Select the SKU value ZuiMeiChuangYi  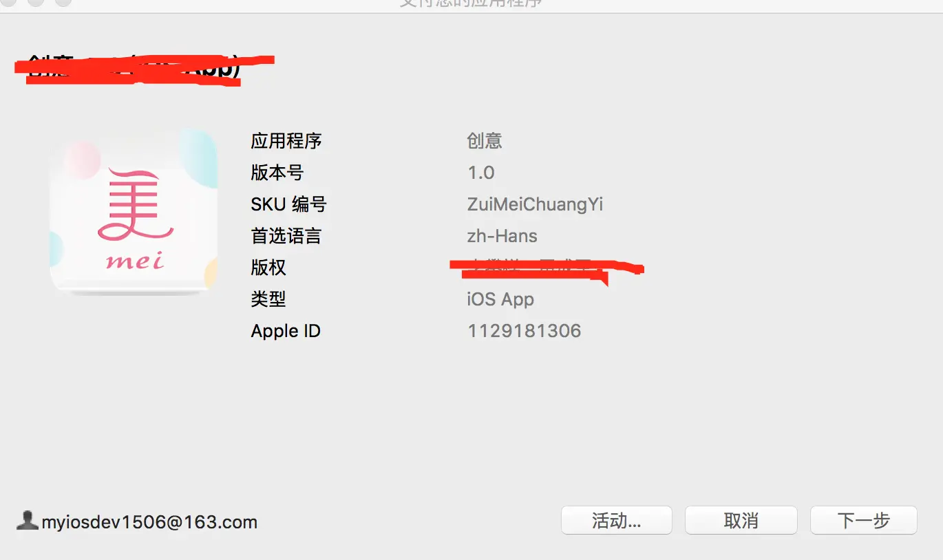click(535, 204)
